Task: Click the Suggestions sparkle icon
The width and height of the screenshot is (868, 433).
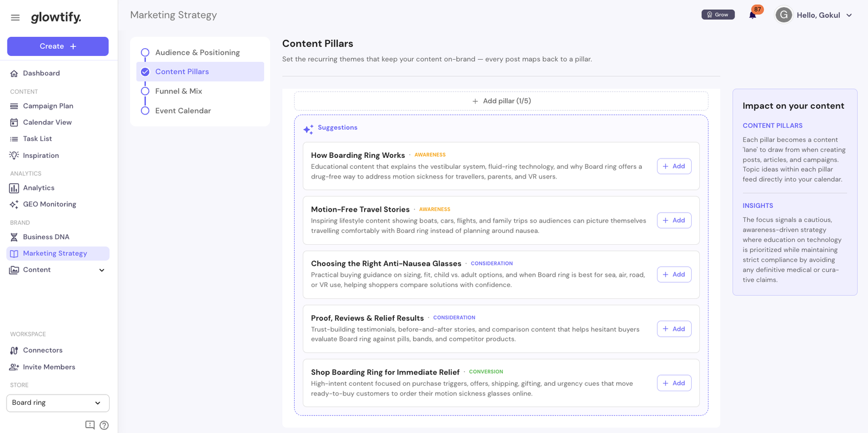Action: point(308,129)
